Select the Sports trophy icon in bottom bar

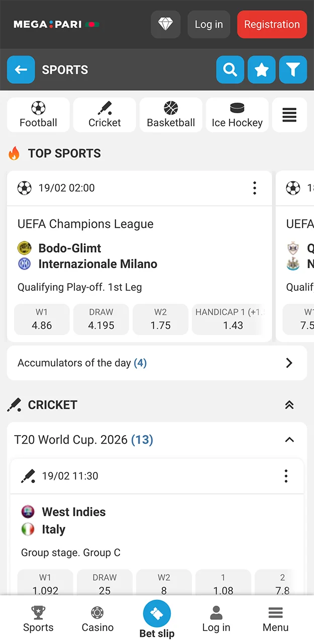[38, 619]
